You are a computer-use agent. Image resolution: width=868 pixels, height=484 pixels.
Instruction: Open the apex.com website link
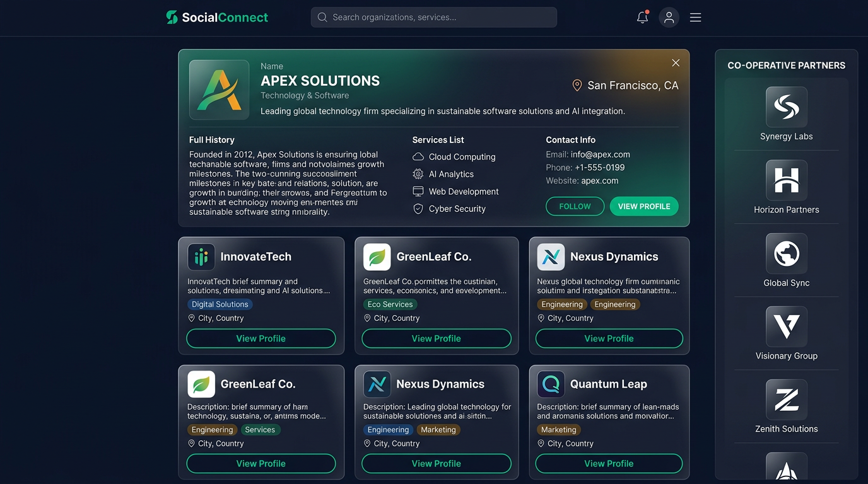pos(599,181)
